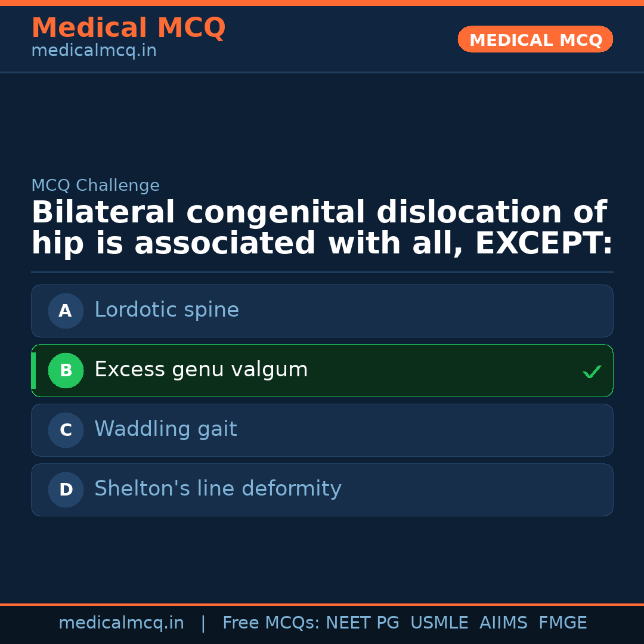Pick the "Shelton's line deformity" answer text
The height and width of the screenshot is (644, 644).
[218, 489]
